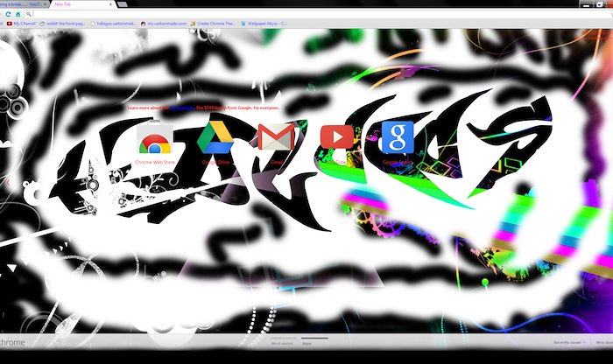Viewport: 613px width, 364px height.
Task: Open the my.carbonmade.com bookmark
Action: 164,24
